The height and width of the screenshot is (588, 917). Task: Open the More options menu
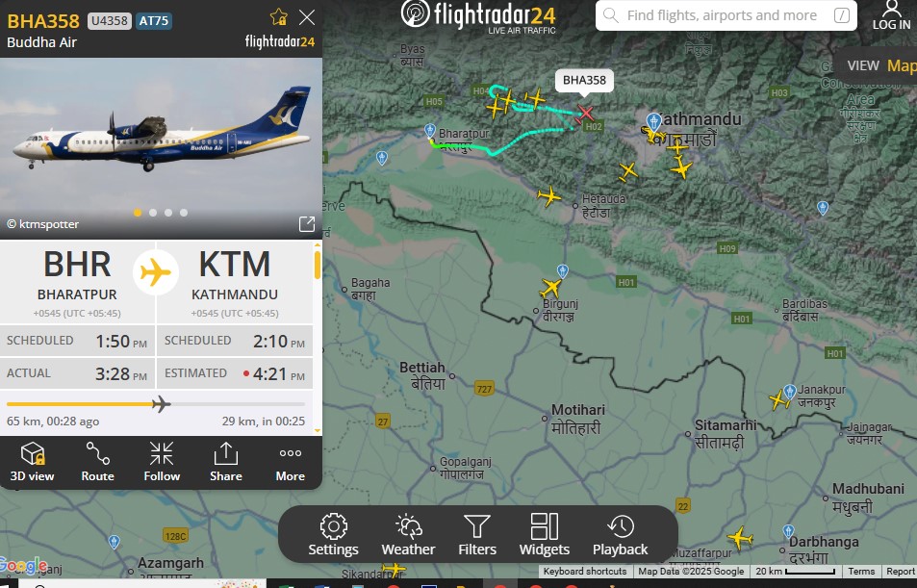[290, 462]
